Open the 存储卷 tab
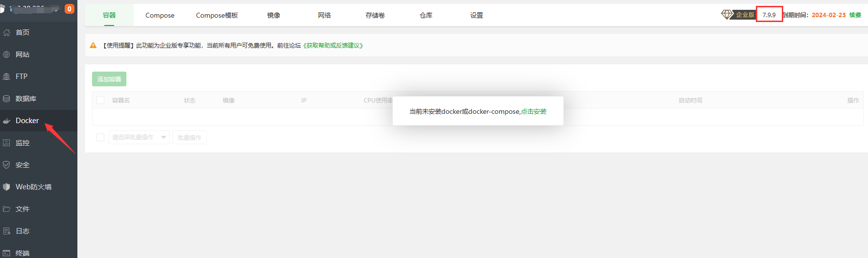 pos(375,15)
